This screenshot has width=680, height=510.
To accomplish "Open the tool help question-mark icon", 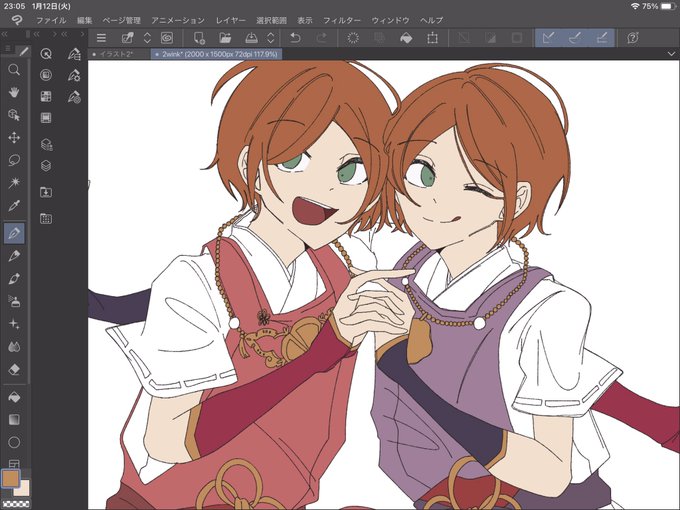I will click(x=633, y=38).
